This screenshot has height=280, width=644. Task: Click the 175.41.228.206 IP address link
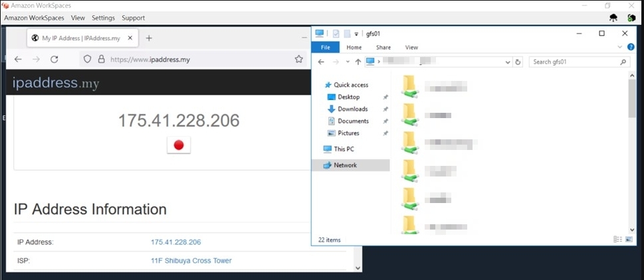click(x=175, y=242)
